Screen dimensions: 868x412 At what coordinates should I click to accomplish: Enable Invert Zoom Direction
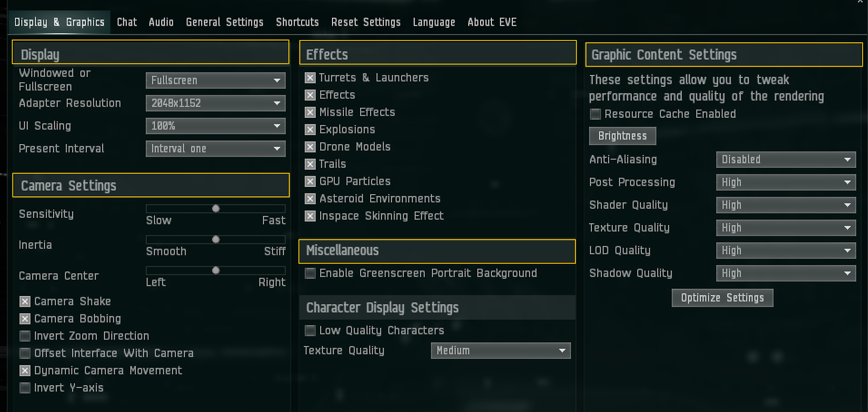coord(24,336)
